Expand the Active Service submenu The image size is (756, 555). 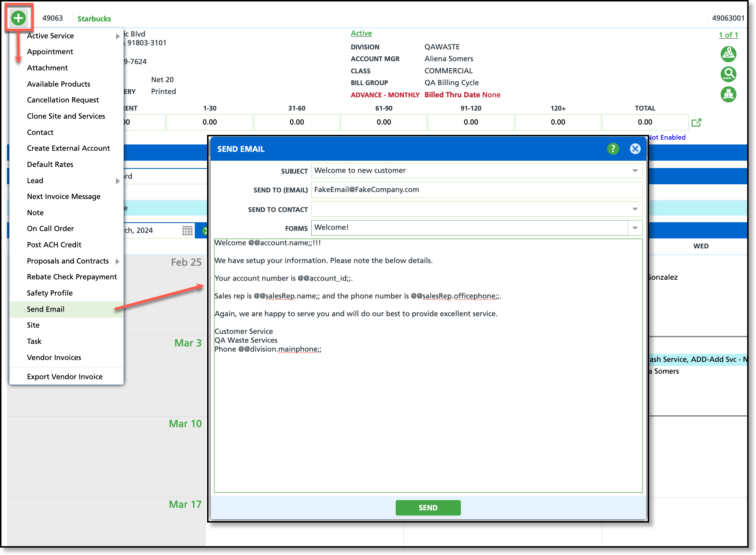118,36
